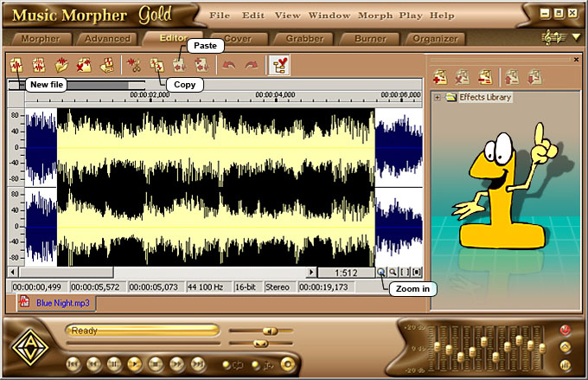Click the Undo arrow icon
Image resolution: width=588 pixels, height=380 pixels.
point(228,65)
